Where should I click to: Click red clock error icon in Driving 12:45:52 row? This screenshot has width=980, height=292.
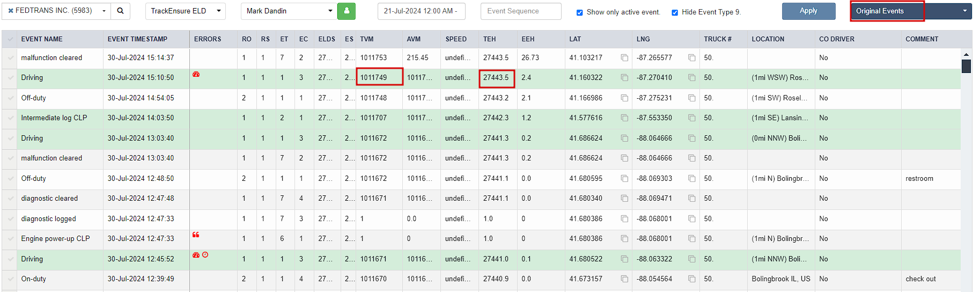(205, 255)
